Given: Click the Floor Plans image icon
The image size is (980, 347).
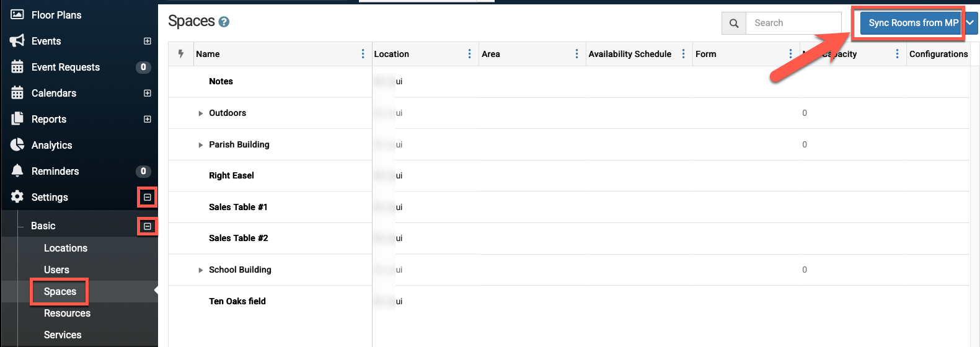Looking at the screenshot, I should 17,14.
